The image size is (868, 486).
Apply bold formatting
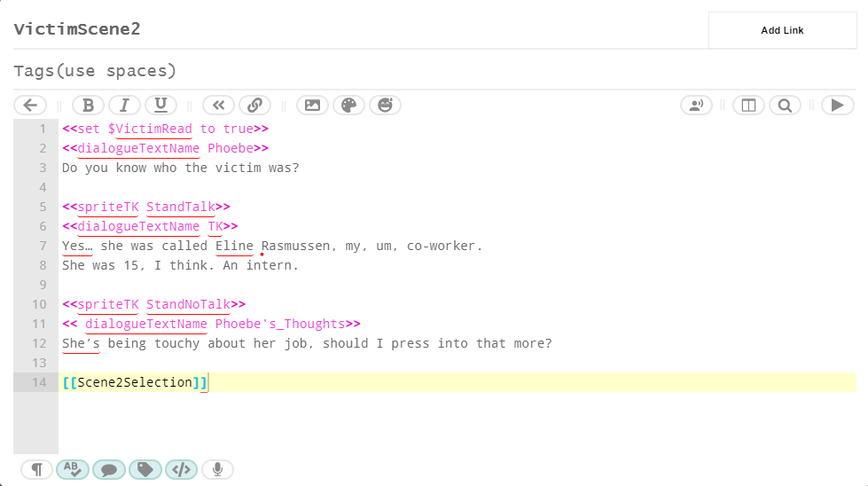(x=88, y=106)
